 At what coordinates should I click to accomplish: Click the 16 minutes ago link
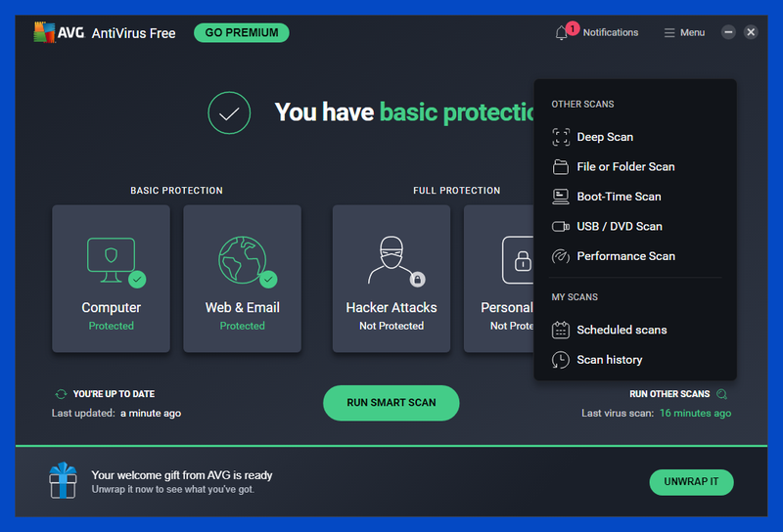[x=695, y=414]
